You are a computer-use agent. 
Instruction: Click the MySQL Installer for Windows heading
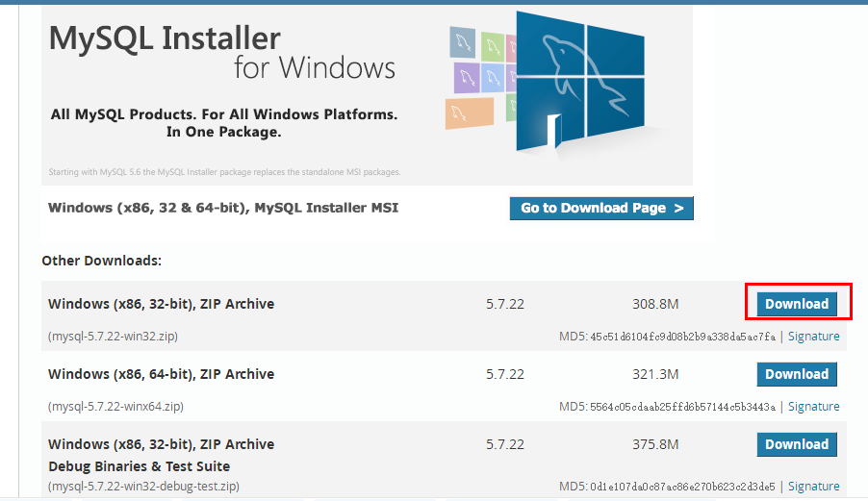click(x=222, y=53)
